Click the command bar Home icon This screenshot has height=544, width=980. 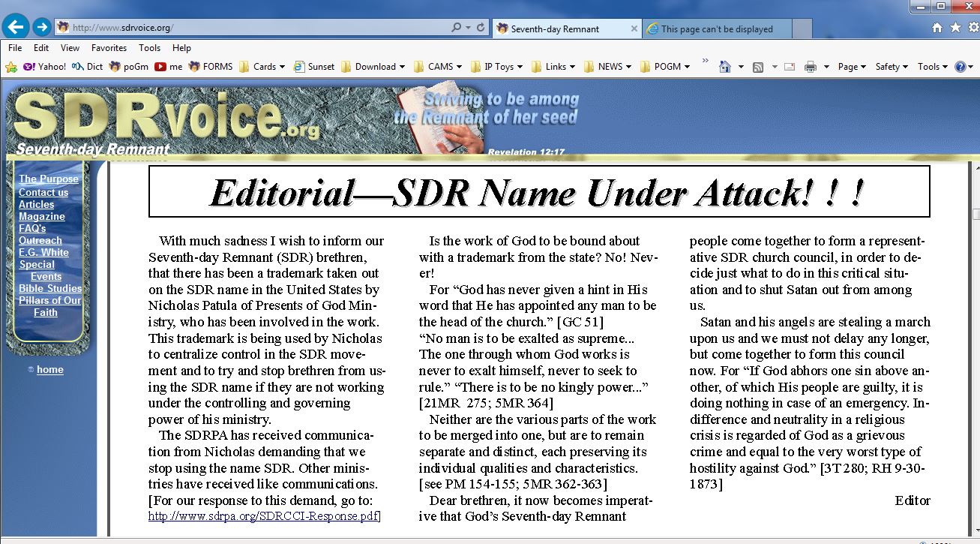(724, 67)
